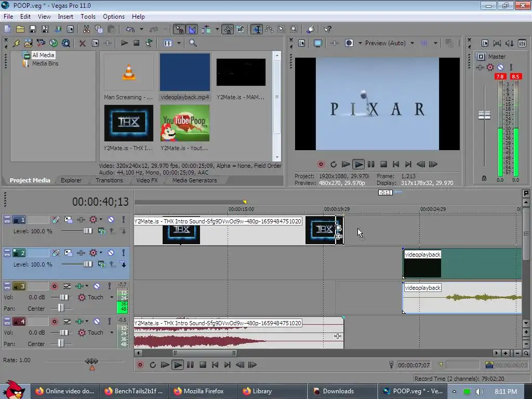Select the Normal Edit tool icon
The width and height of the screenshot is (532, 399).
point(257,29)
